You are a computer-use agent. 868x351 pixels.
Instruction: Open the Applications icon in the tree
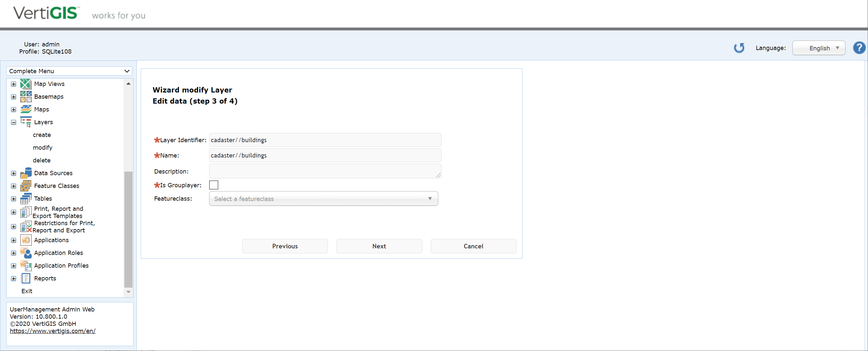coord(26,240)
